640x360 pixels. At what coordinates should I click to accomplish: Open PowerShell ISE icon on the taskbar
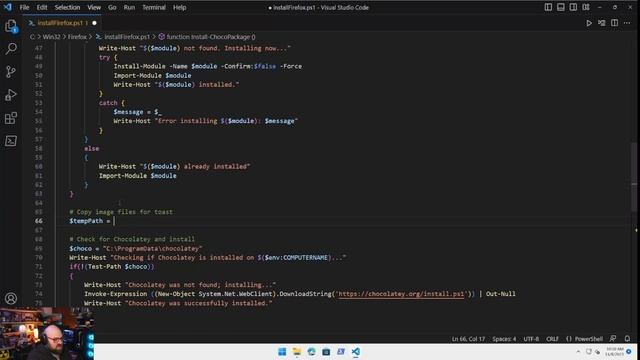[341, 352]
